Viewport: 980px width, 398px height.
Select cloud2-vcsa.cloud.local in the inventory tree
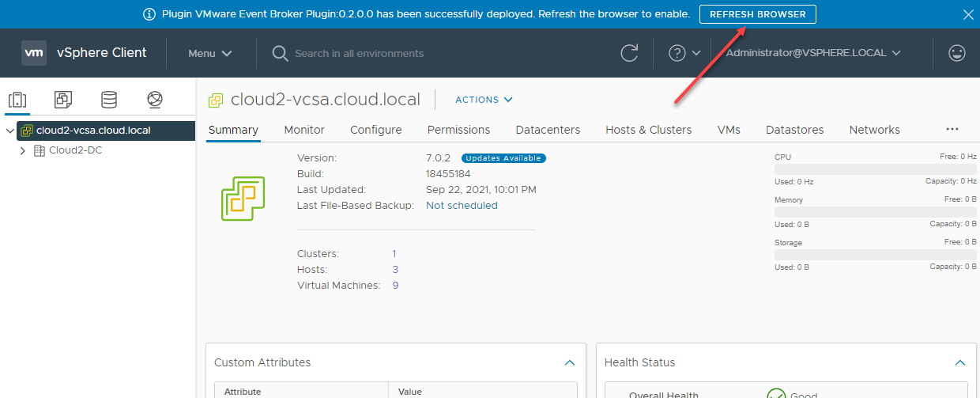[x=93, y=131]
